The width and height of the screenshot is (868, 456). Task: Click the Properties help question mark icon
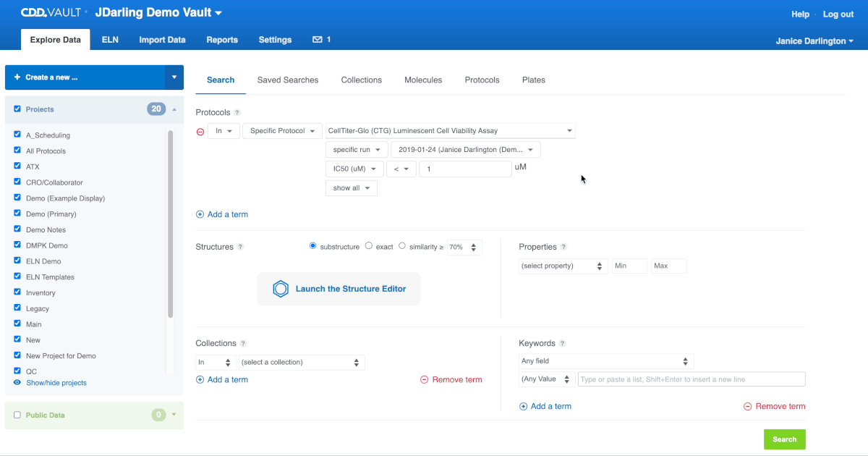click(563, 247)
